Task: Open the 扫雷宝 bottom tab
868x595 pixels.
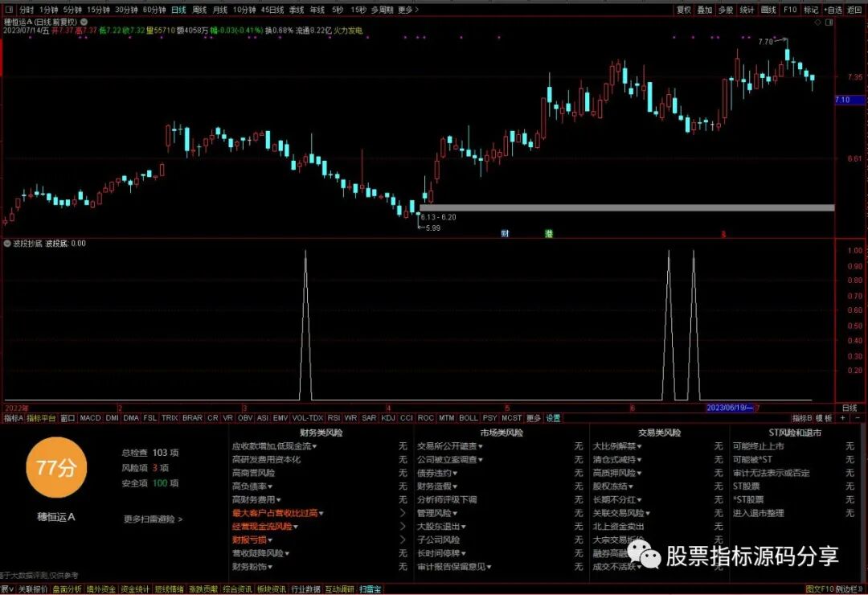Action: pyautogui.click(x=370, y=589)
